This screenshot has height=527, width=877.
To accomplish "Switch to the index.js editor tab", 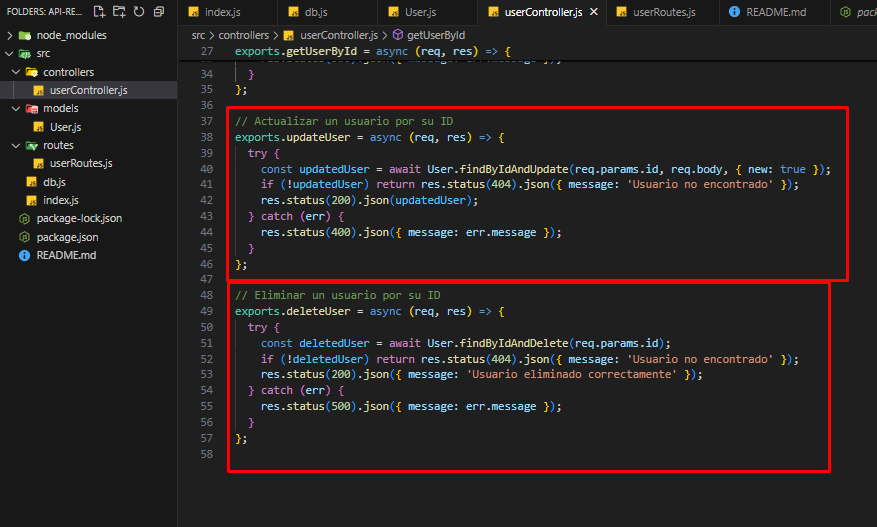I will 227,12.
